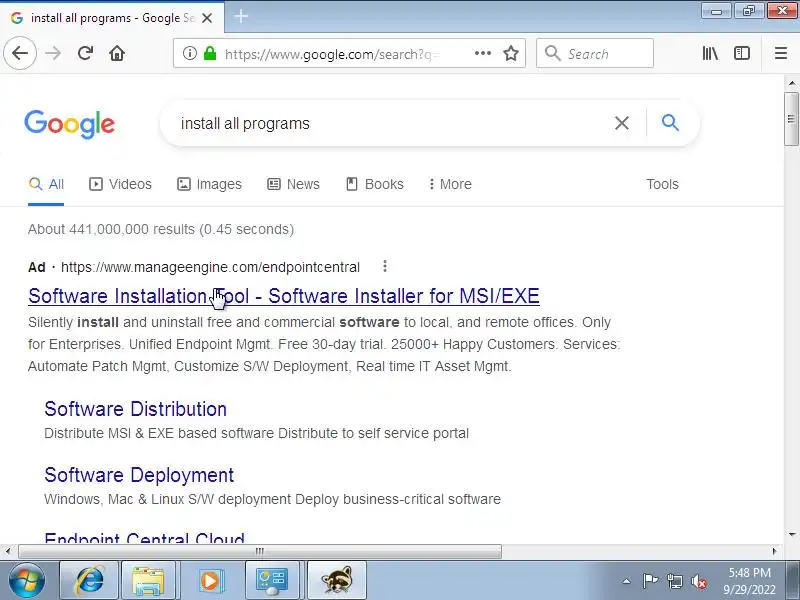Click the scroll-left arrow
Screen dimensions: 800x600
point(8,551)
